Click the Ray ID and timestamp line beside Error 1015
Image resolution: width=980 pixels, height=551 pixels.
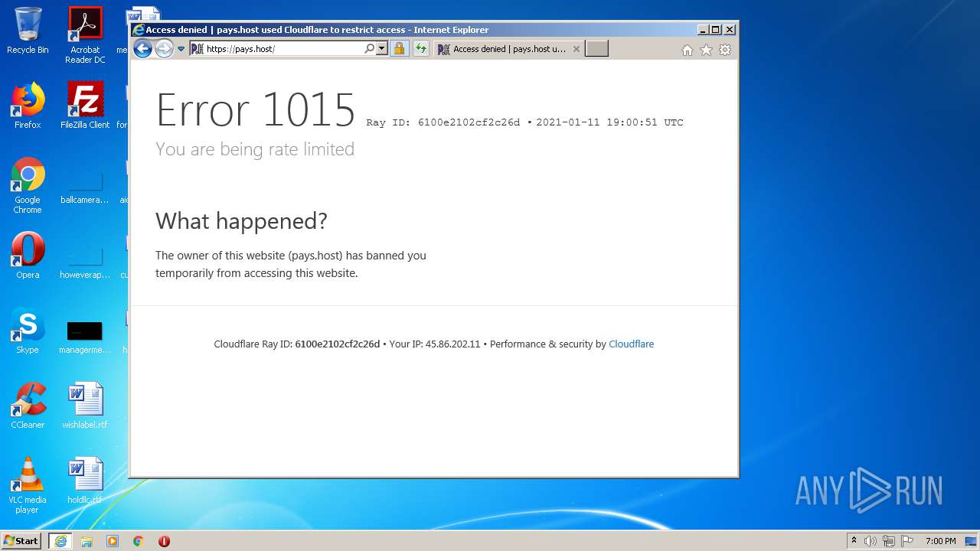524,122
